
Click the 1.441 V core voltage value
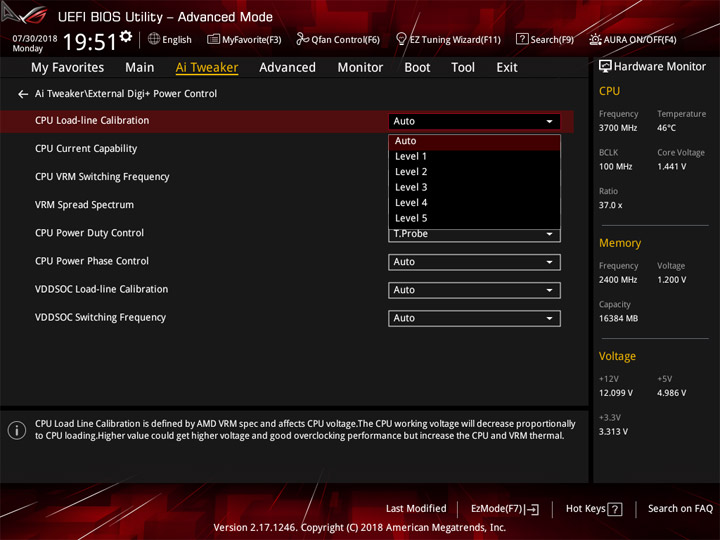pyautogui.click(x=671, y=167)
